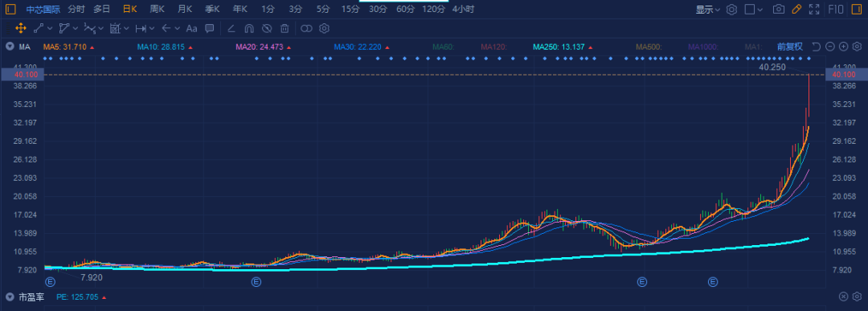Toggle the right sidebar panel icon
The height and width of the screenshot is (311, 868).
click(x=857, y=10)
